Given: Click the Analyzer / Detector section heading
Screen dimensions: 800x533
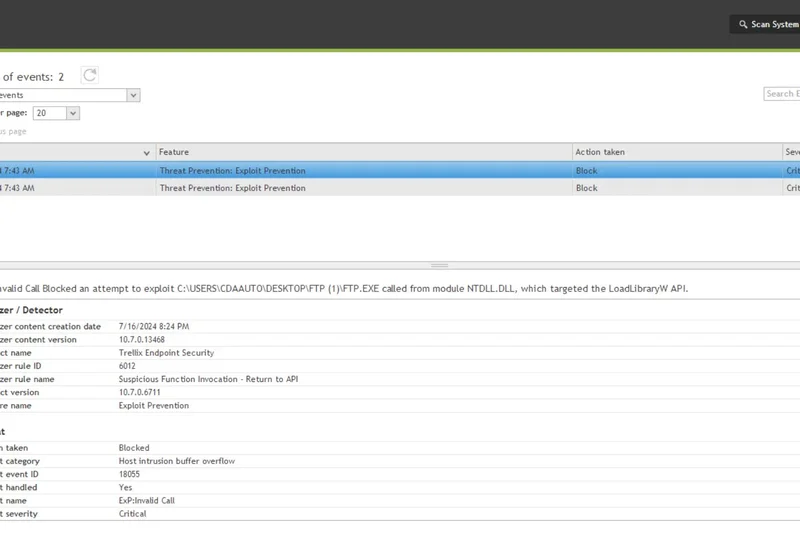Looking at the screenshot, I should click(x=31, y=310).
